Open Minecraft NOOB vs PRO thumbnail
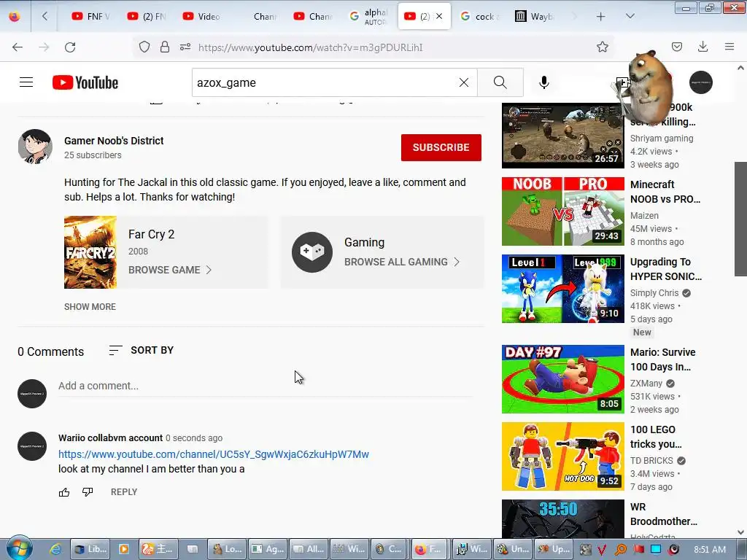Screen dimensions: 747x560 click(562, 211)
